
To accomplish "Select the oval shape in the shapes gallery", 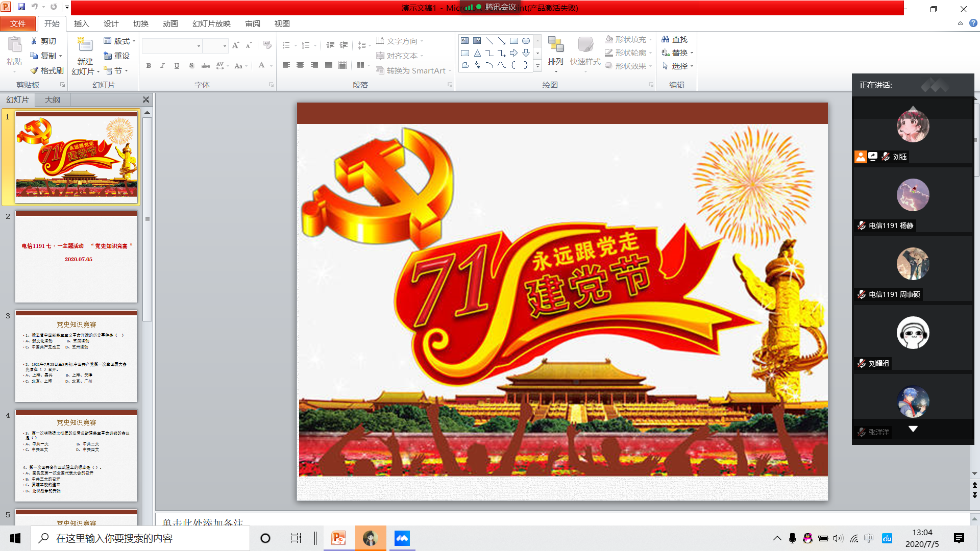I will pyautogui.click(x=526, y=41).
